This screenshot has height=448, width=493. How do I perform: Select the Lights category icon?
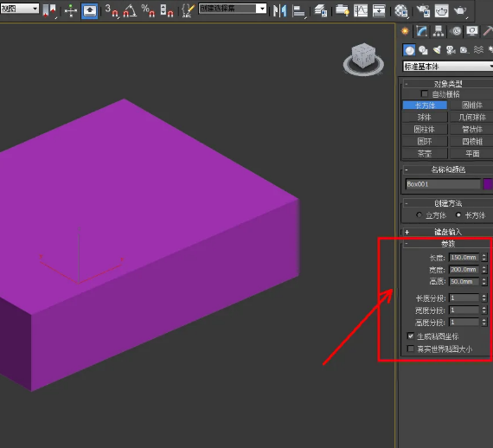[x=437, y=50]
